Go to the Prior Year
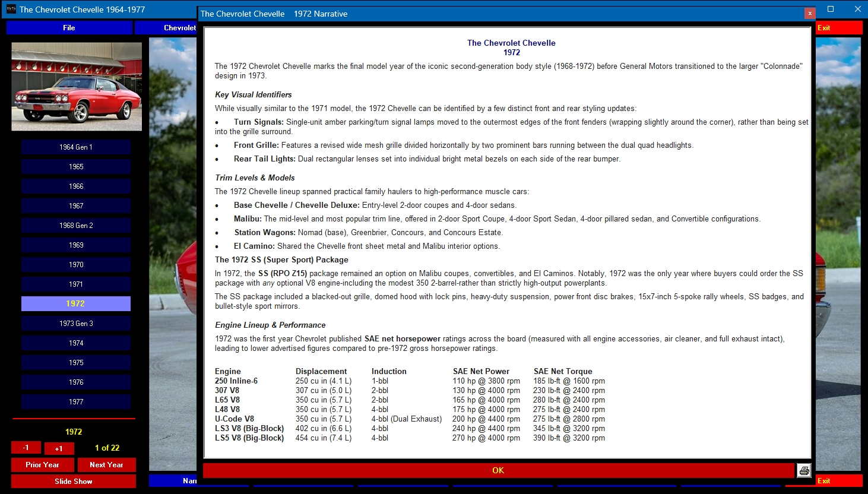 click(43, 465)
